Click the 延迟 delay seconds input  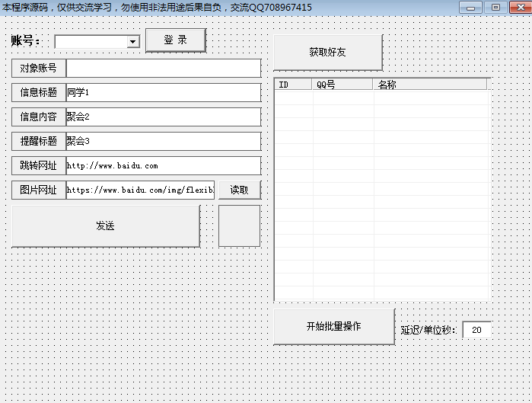pos(476,331)
